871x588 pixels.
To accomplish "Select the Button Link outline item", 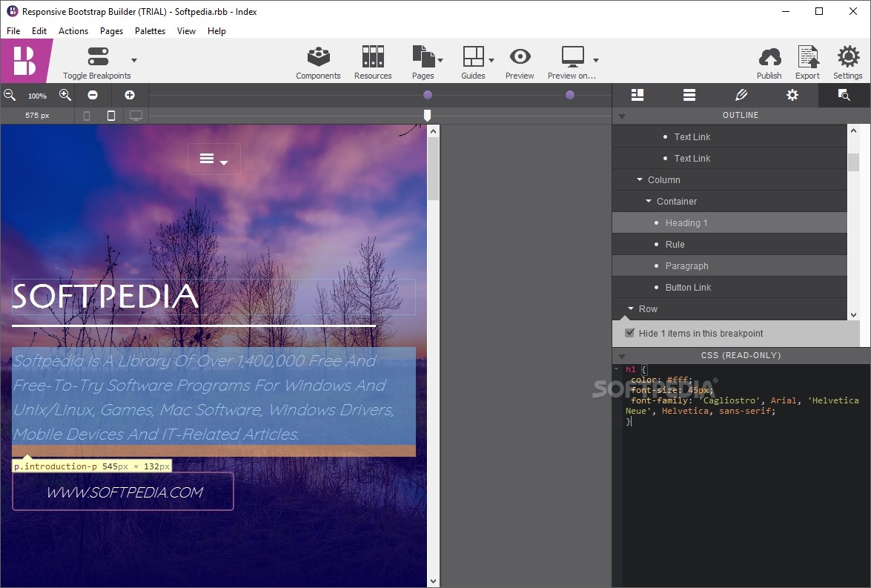I will click(729, 288).
